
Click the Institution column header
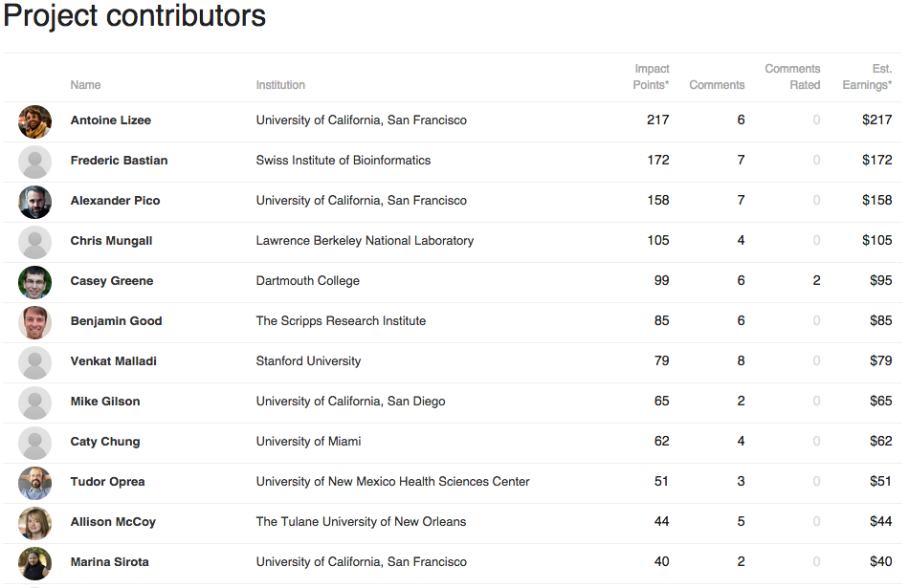pyautogui.click(x=280, y=85)
